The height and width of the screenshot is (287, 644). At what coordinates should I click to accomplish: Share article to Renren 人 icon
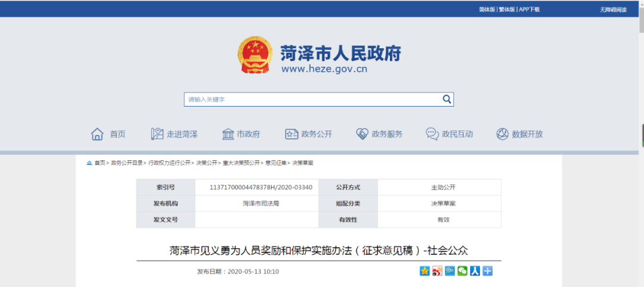(475, 271)
